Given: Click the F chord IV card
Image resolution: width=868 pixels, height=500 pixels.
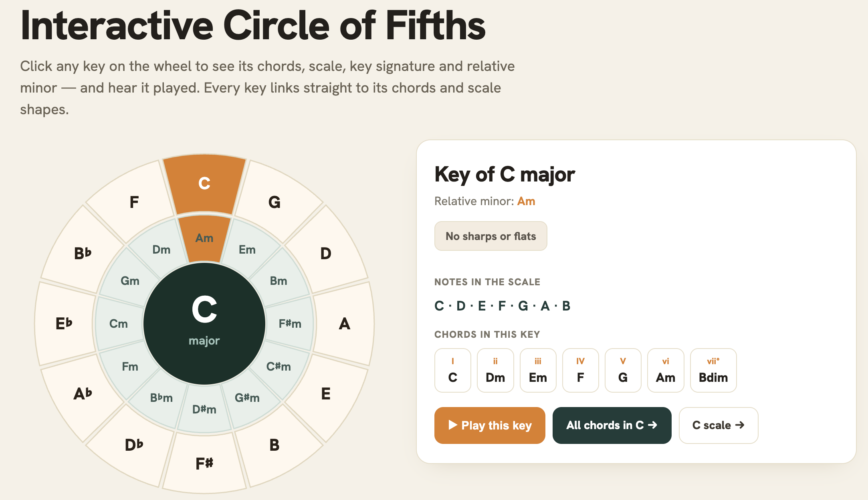Looking at the screenshot, I should pyautogui.click(x=580, y=370).
